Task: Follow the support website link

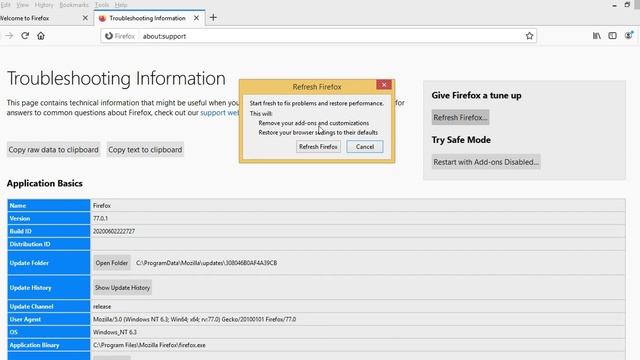Action: [220, 113]
